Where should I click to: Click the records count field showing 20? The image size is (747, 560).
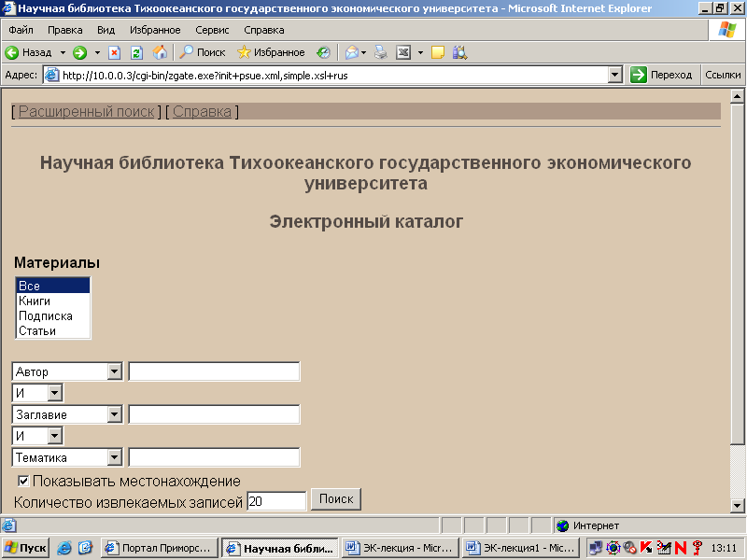pos(276,501)
